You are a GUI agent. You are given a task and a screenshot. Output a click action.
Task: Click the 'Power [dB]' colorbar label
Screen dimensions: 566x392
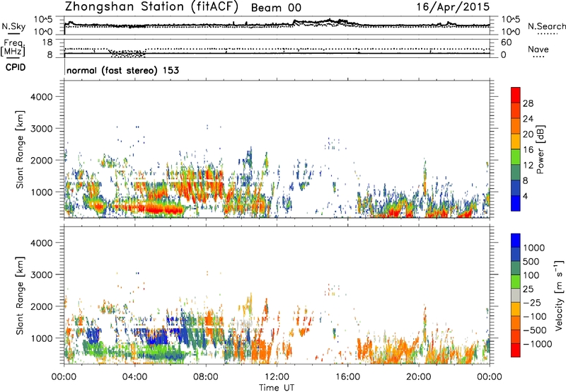click(x=540, y=149)
